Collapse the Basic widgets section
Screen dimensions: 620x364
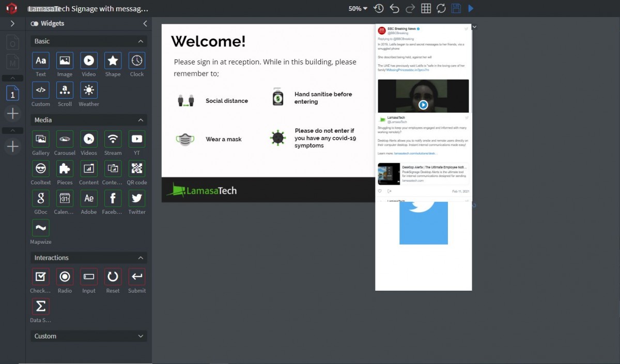click(141, 41)
